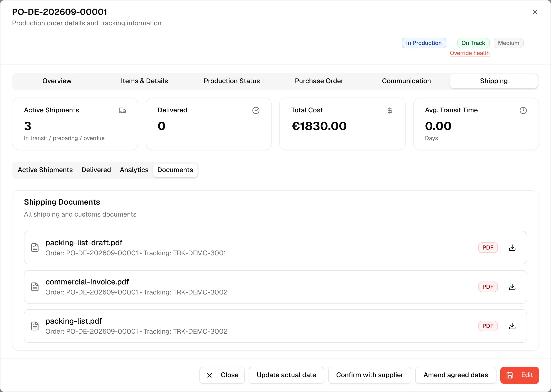Click the commercial-invoice.pdf file name

87,282
